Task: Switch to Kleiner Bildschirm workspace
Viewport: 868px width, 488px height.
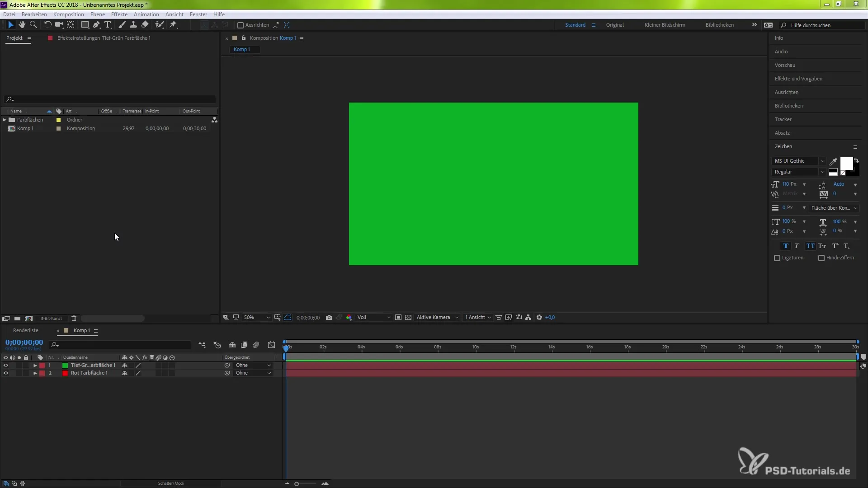Action: coord(665,25)
